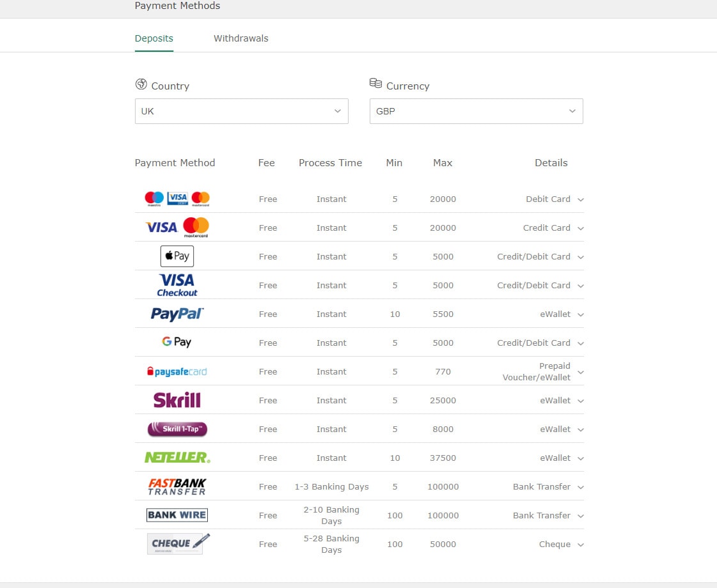Select the Apple Pay icon
The width and height of the screenshot is (717, 588).
(x=177, y=256)
